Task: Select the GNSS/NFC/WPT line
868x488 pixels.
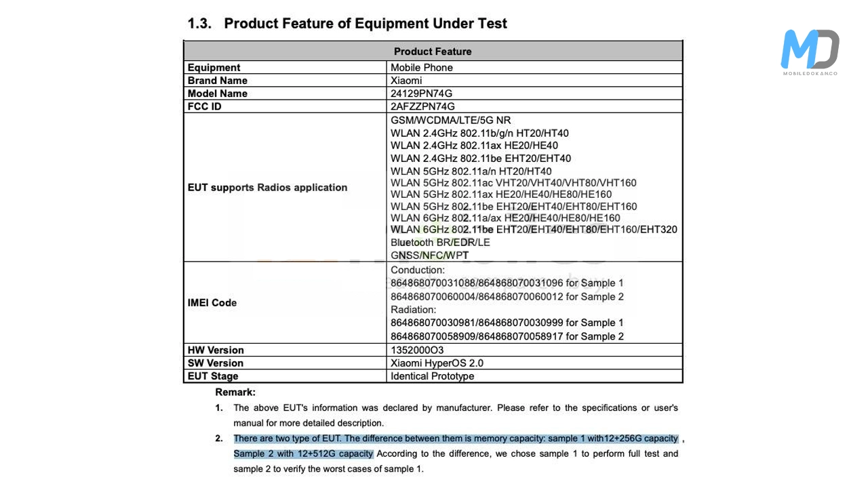Action: point(430,256)
